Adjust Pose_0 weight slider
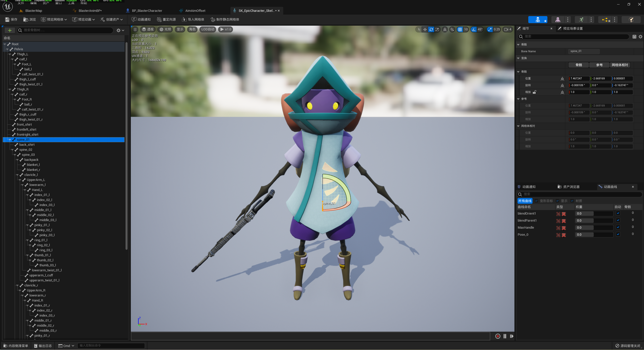This screenshot has width=644, height=350. [594, 234]
